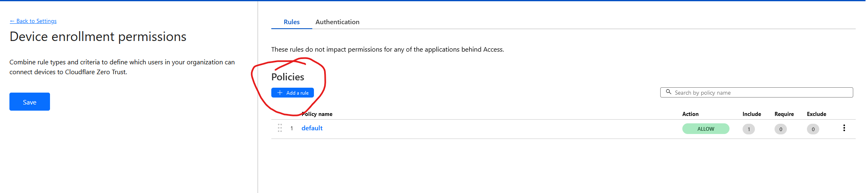
Task: Click the Include count badge showing 1
Action: [x=748, y=129]
